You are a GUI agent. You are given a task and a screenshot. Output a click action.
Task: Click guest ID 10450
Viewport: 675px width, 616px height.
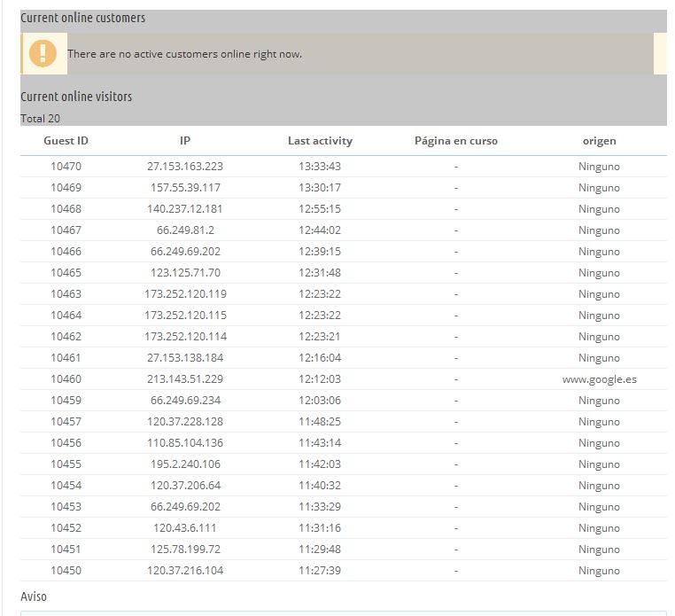pos(66,570)
